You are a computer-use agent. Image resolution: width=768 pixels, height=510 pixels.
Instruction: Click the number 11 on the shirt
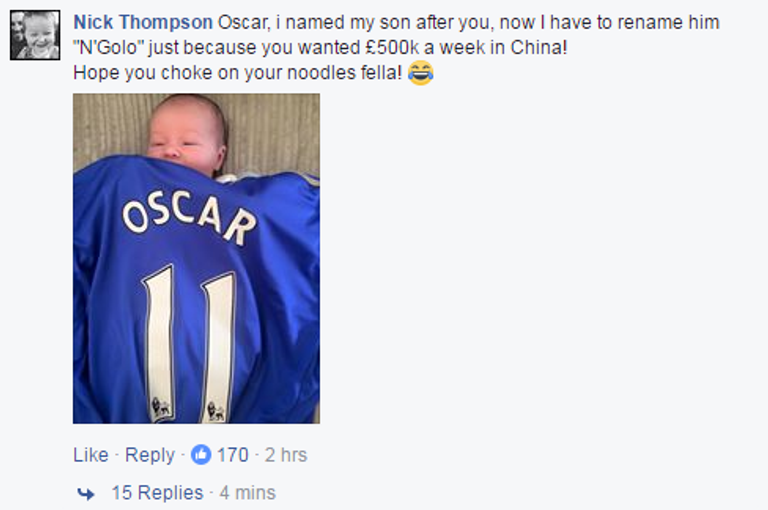pos(188,335)
